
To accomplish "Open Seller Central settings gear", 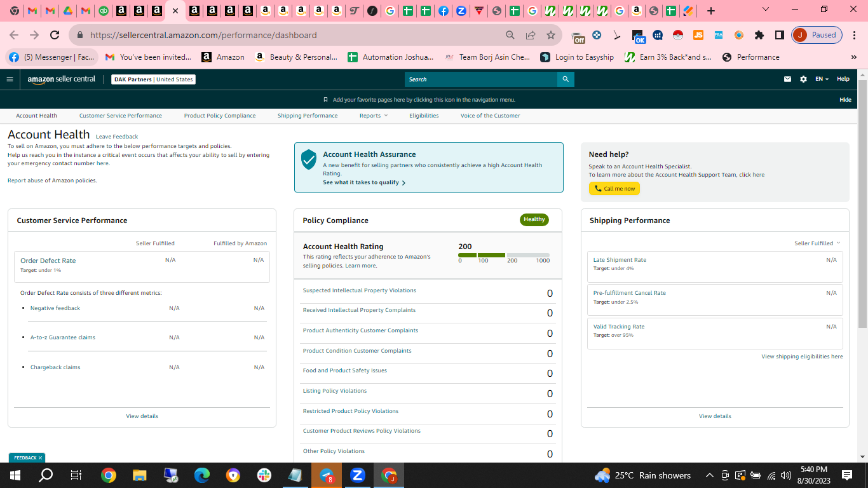I will [x=803, y=79].
